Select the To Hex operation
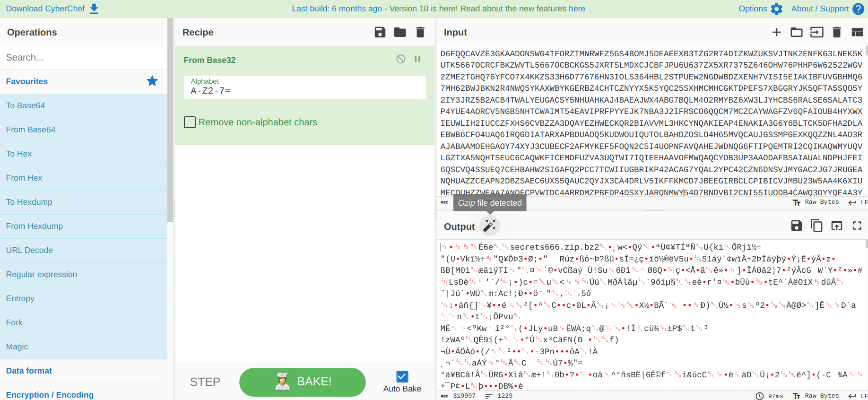868x400 pixels. click(84, 154)
